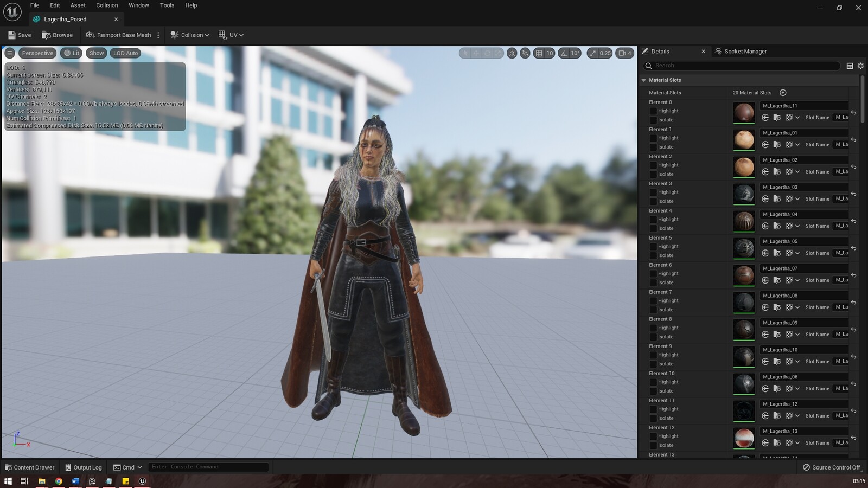
Task: Save the Lagertha_Posed asset
Action: 20,35
